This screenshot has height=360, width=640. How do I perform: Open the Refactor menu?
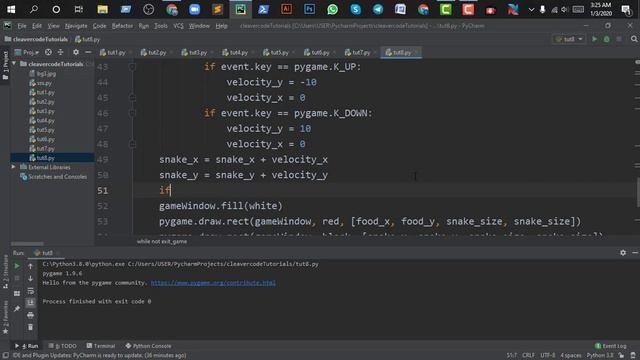click(122, 26)
